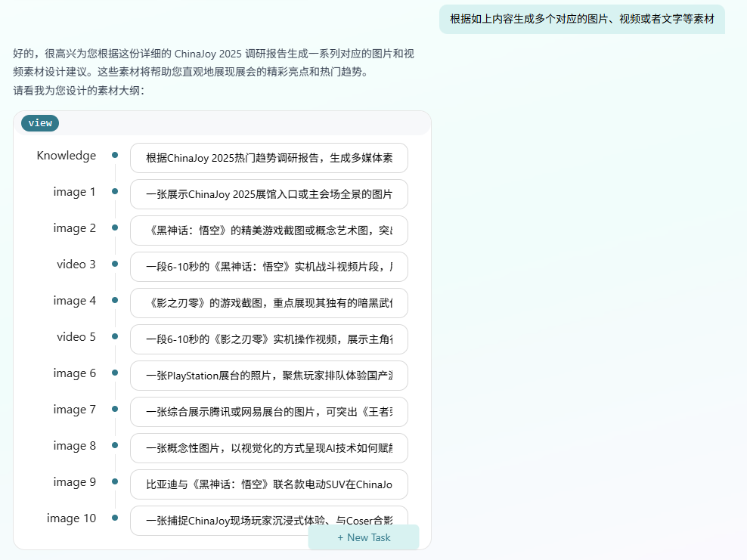Click the video 5 row label
747x560 pixels.
pos(76,336)
